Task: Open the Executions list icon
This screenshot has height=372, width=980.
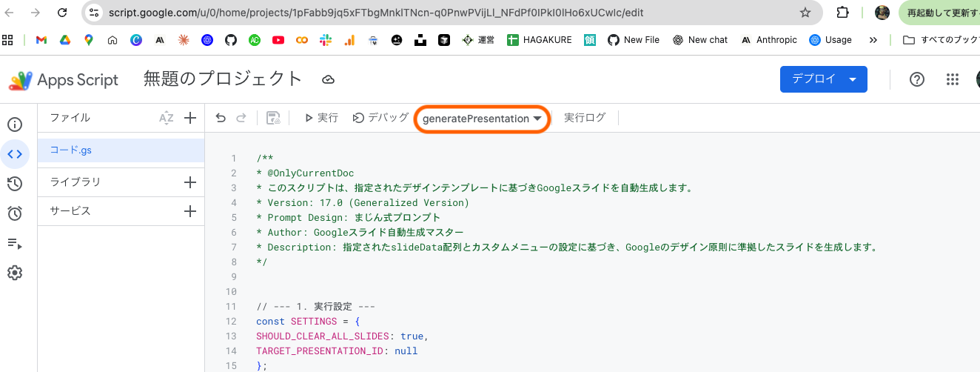Action: (x=15, y=243)
